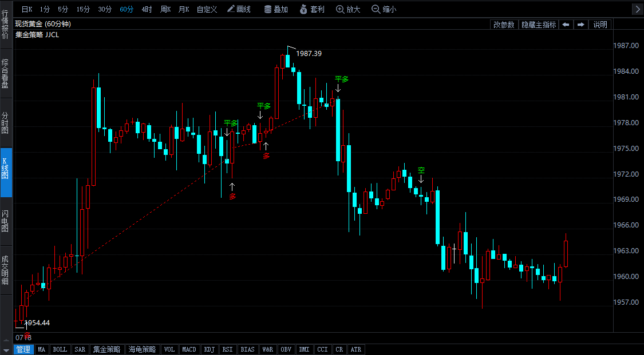
Task: Open 成交明细 in the sidebar
Action: (5, 270)
